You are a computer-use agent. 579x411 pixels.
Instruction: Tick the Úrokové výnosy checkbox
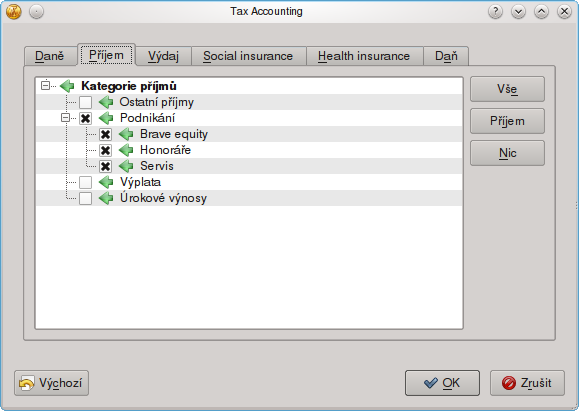tap(85, 198)
